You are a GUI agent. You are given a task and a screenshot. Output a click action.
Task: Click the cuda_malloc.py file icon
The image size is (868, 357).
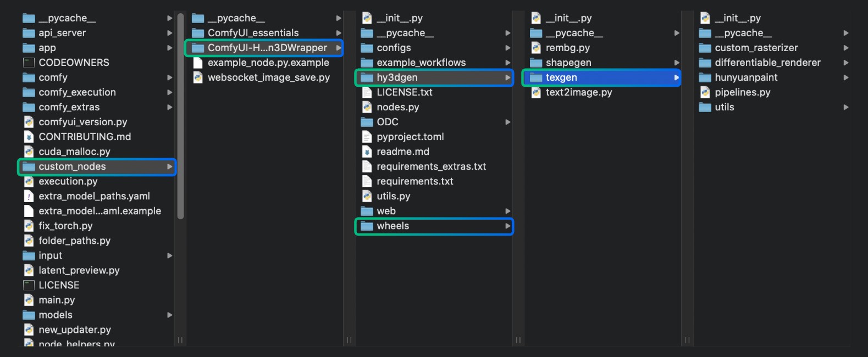click(29, 152)
